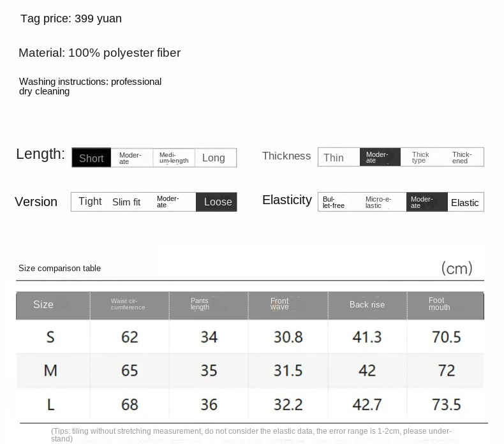This screenshot has width=504, height=444.
Task: Select Thin thickness option
Action: (x=334, y=158)
